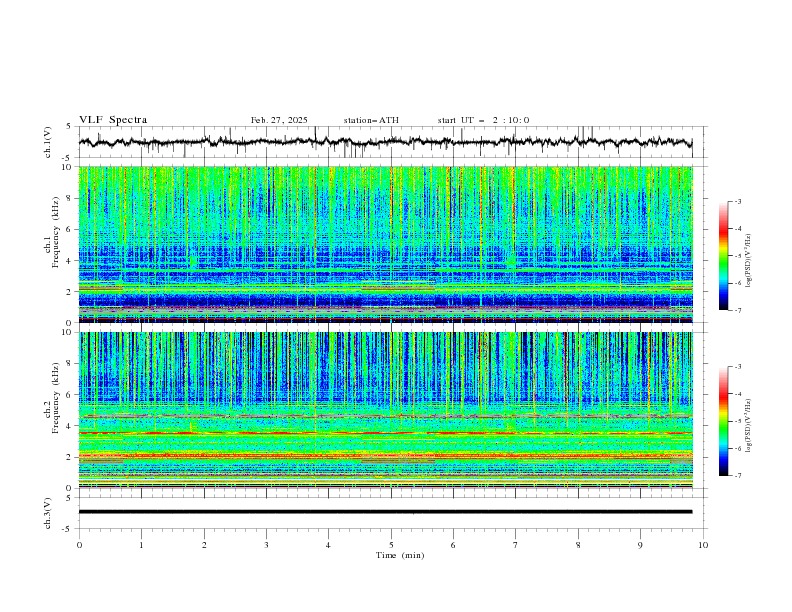
Task: Click the ch.1 "Frequency (kHz)" axis label
Action: coord(56,233)
